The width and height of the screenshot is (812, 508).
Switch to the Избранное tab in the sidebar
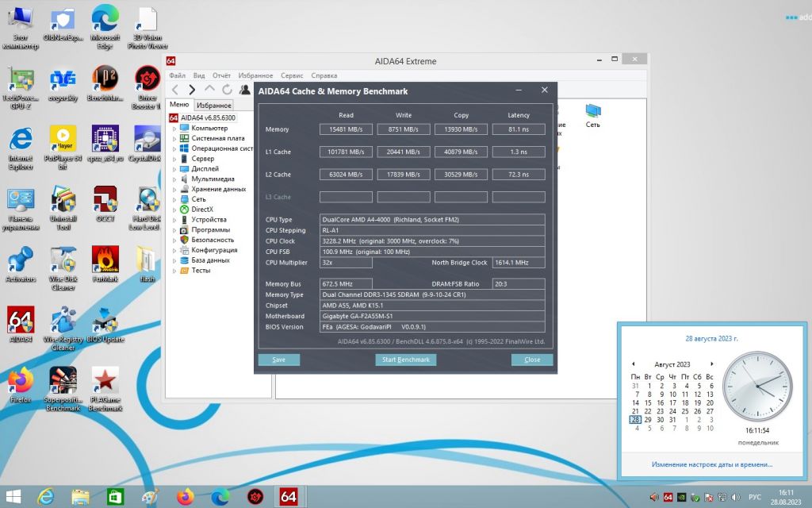214,106
